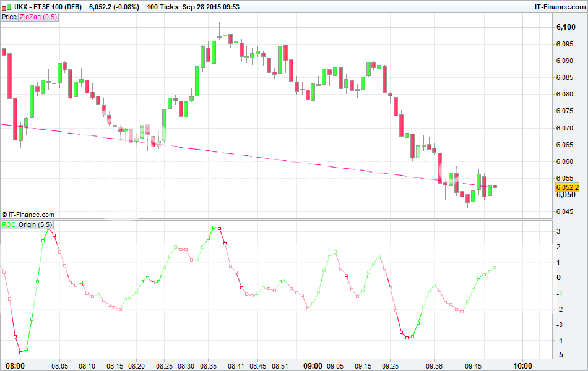Click the © IT-Finance.com copyright text
The image size is (588, 371).
click(28, 215)
